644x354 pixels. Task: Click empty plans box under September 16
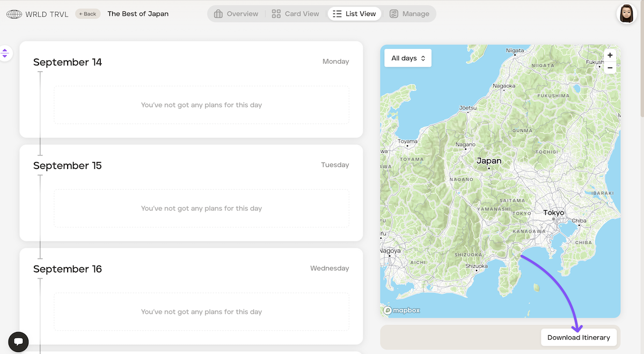(201, 312)
